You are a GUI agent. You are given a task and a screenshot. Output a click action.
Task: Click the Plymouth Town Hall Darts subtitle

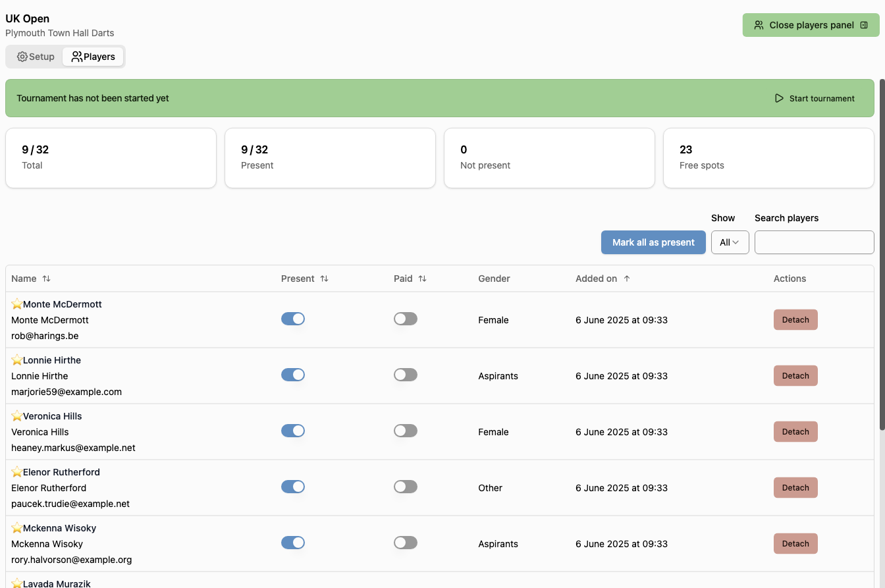coord(59,33)
